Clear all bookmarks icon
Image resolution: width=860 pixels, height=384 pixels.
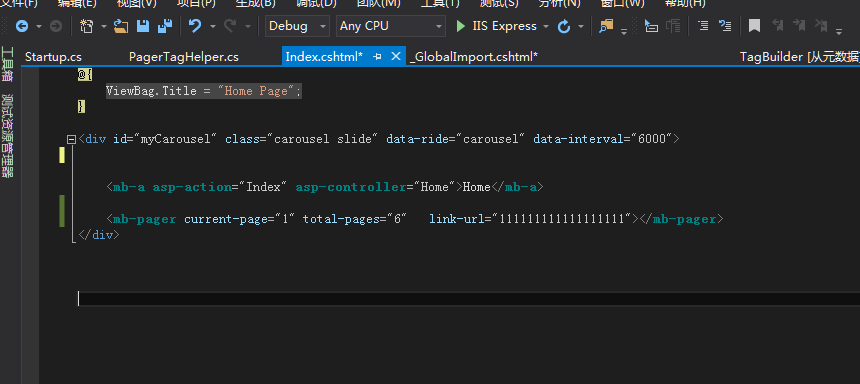click(821, 26)
